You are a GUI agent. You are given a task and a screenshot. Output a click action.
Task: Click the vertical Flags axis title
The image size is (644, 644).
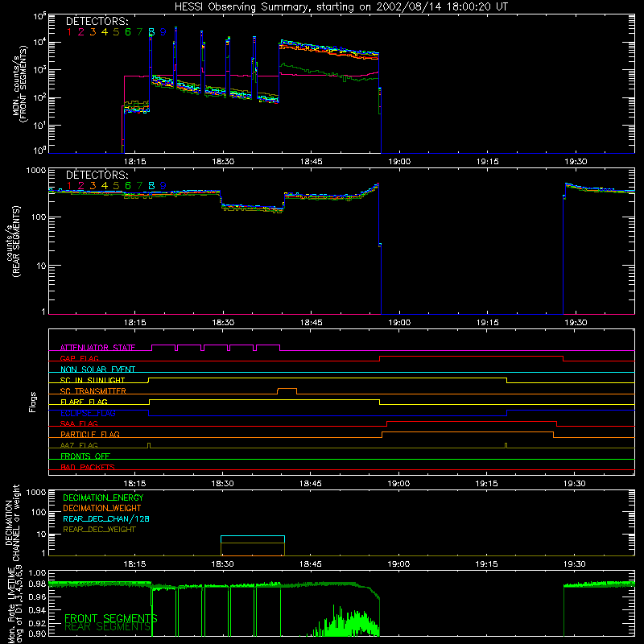(33, 402)
